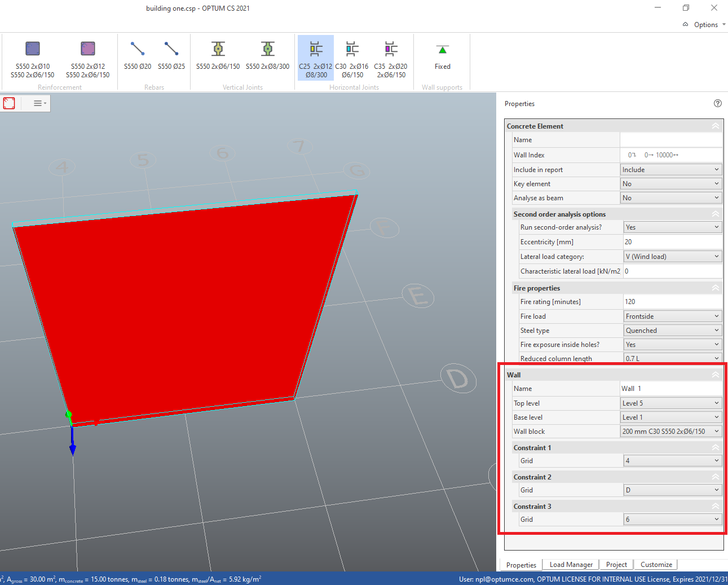Viewport: 728px width, 585px height.
Task: Add a Fixed wall support
Action: [442, 51]
